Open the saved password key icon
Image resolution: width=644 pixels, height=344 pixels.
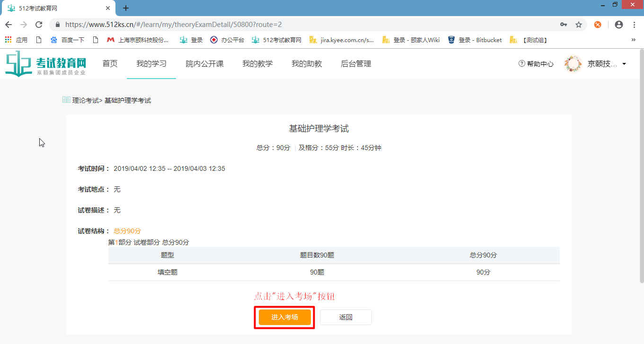click(x=564, y=25)
